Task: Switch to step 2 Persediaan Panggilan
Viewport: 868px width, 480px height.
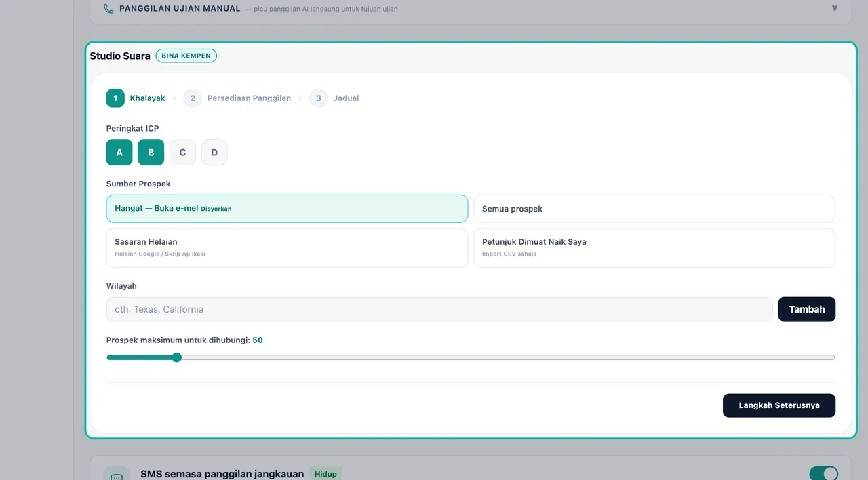Action: [x=237, y=98]
